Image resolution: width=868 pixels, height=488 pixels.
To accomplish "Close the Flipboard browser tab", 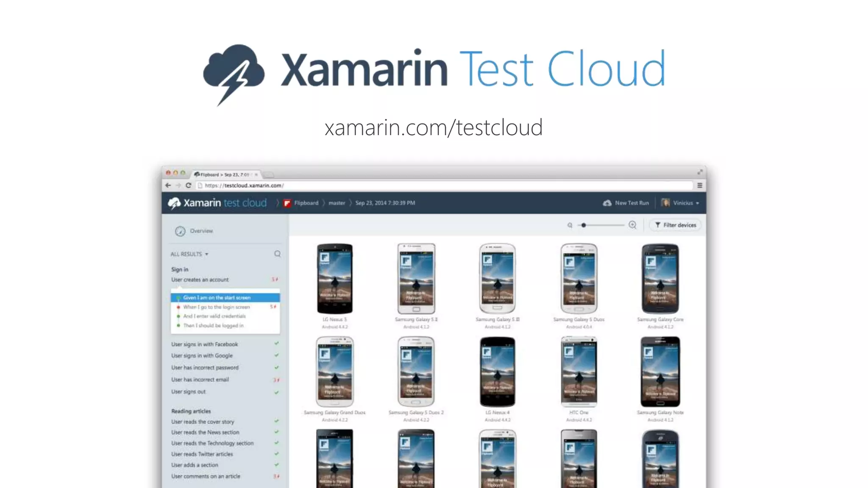I will (256, 175).
